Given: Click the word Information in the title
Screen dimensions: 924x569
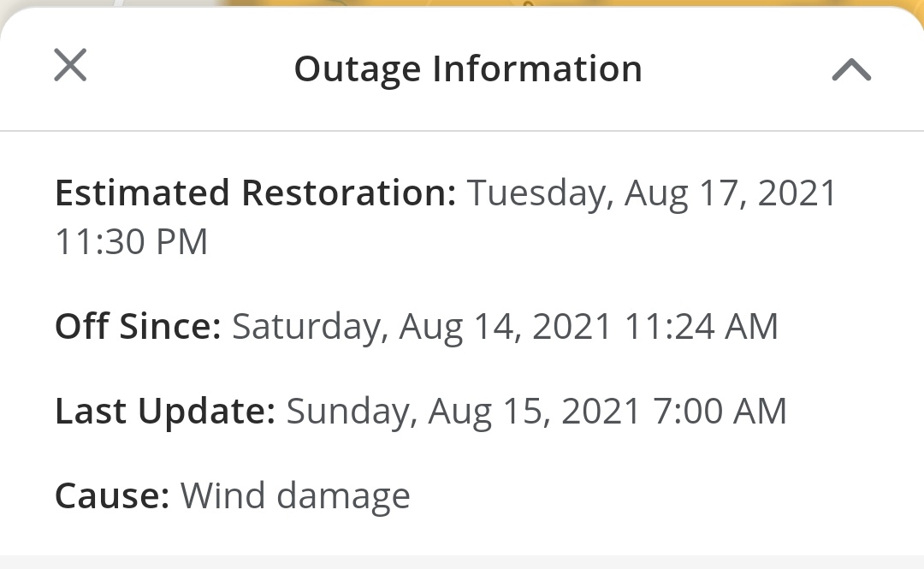Looking at the screenshot, I should click(x=537, y=69).
